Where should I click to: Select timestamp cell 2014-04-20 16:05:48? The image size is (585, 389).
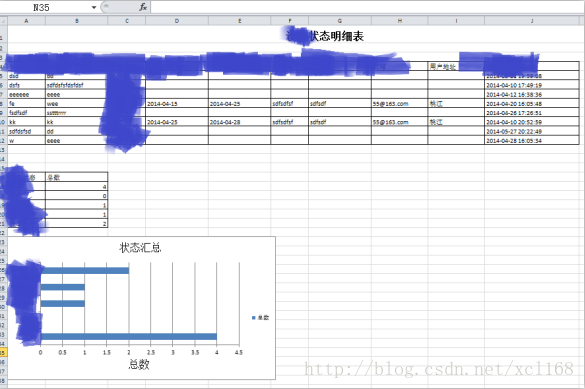point(532,104)
